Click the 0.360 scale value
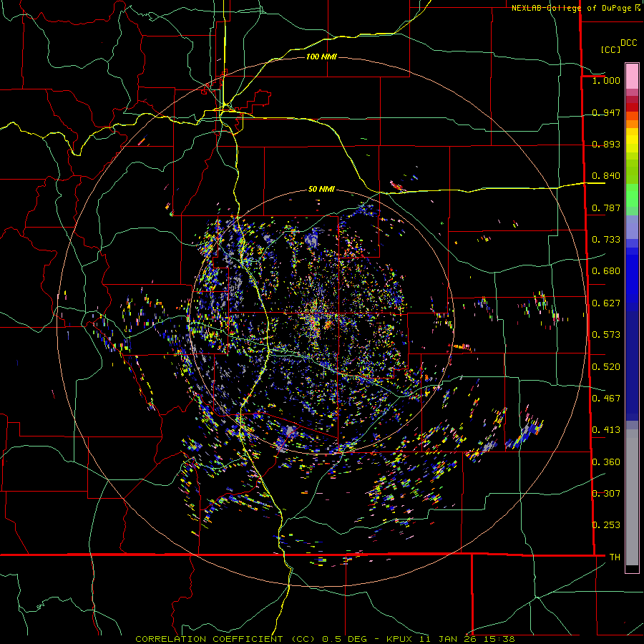 [x=606, y=462]
